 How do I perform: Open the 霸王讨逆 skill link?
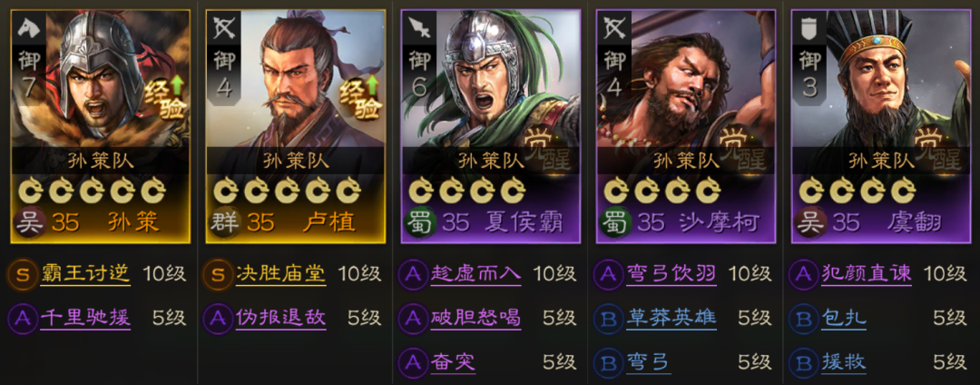click(85, 273)
